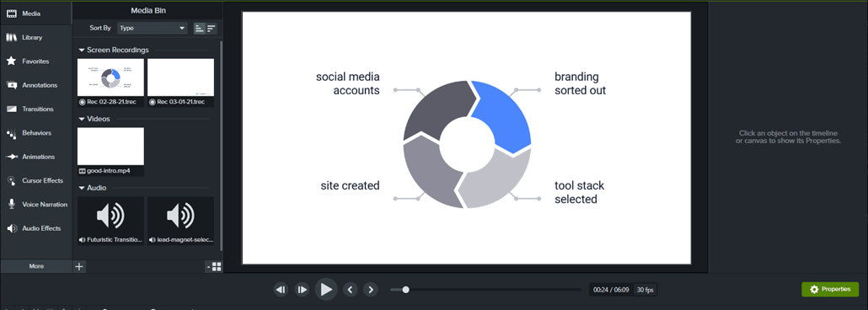Click the green Properties button
The image size is (868, 310).
(x=830, y=290)
